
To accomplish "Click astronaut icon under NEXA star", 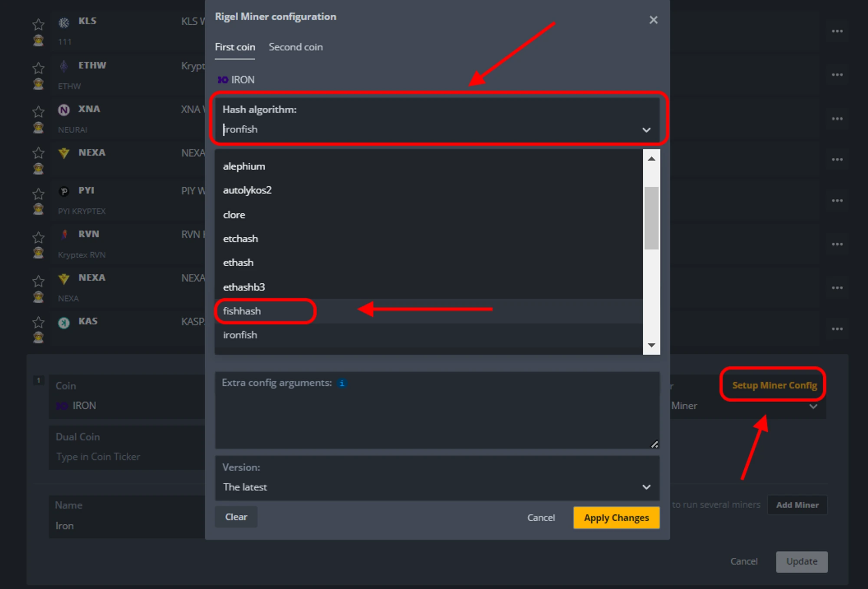I will 39,169.
